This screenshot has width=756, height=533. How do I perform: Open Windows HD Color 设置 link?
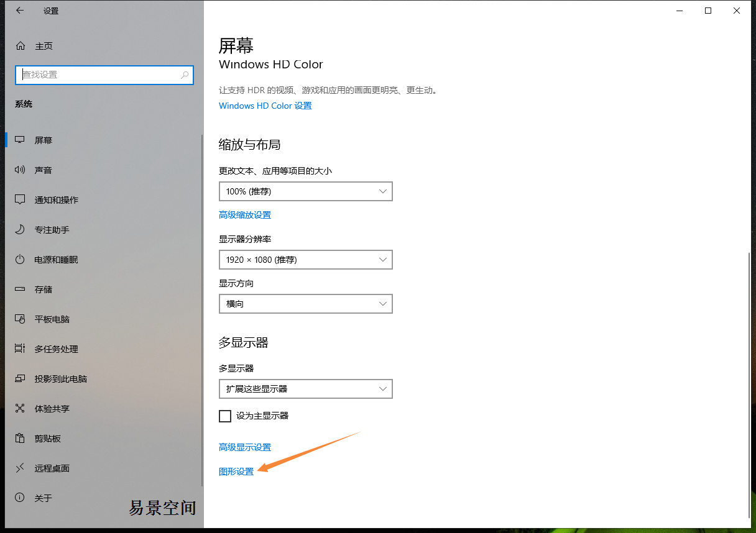click(265, 106)
